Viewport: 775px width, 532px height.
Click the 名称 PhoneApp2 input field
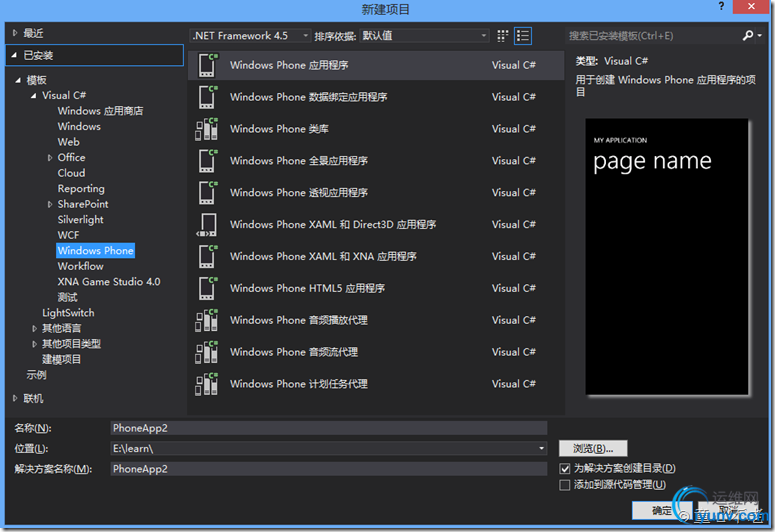[x=329, y=428]
